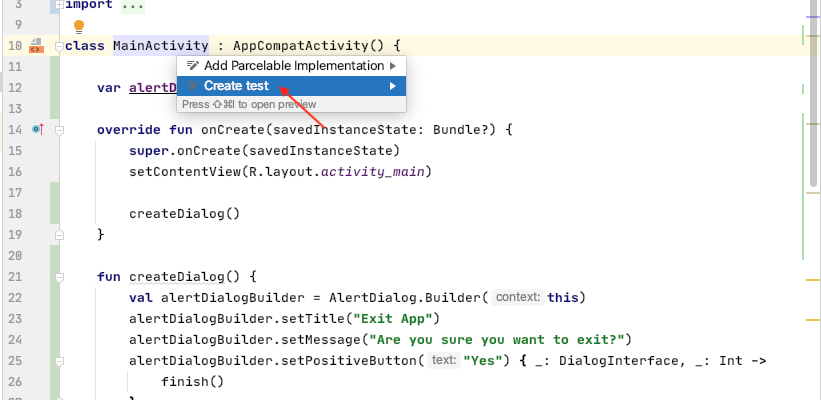Click the override gutter icon on line 14

pos(38,129)
